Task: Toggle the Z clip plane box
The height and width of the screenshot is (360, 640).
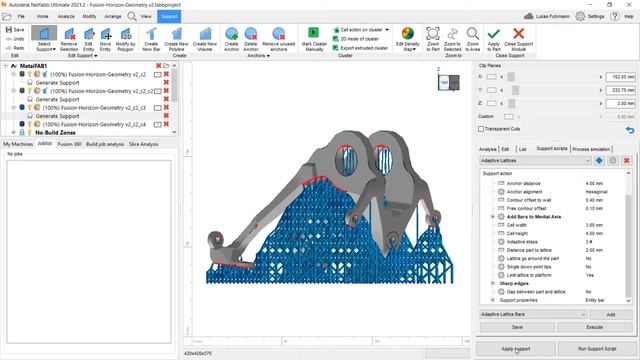Action: pyautogui.click(x=491, y=104)
